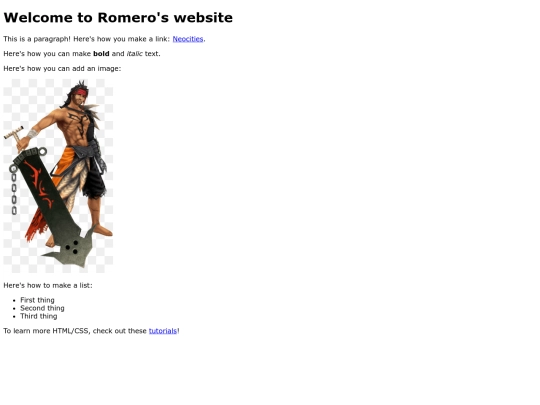Screen dimensions: 540x405
Task: Click the bullet beside First thing
Action: [14, 300]
